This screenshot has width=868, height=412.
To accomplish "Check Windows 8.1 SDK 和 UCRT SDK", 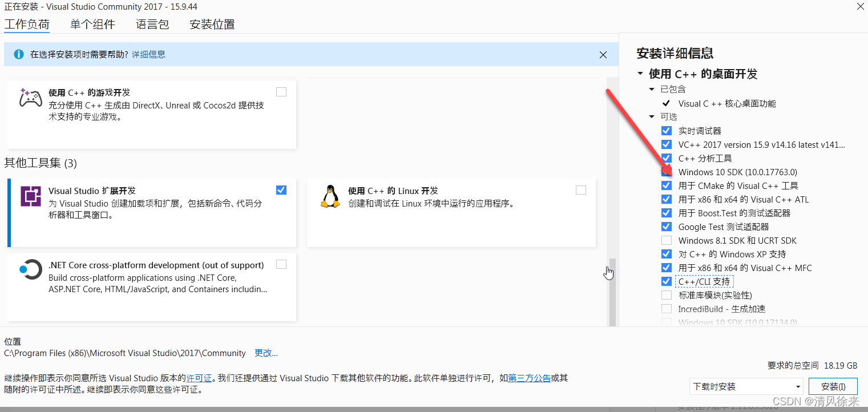I will (x=667, y=240).
